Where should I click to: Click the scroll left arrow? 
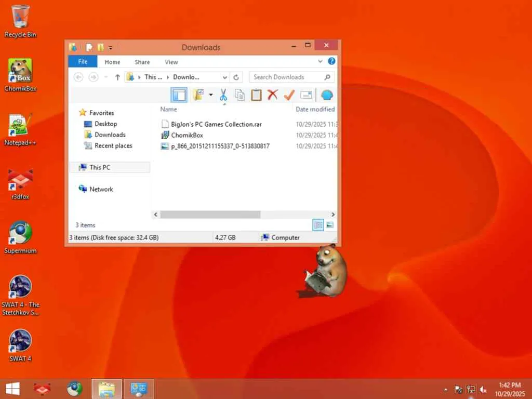click(156, 215)
